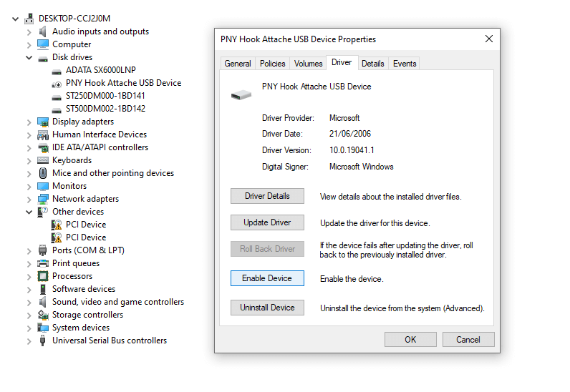Image resolution: width=570 pixels, height=392 pixels.
Task: Close the PNY Hook Attache properties dialog
Action: coord(489,39)
